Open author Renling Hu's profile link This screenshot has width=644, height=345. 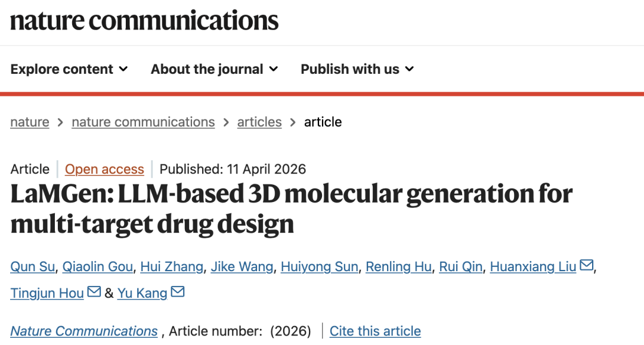[x=398, y=266]
